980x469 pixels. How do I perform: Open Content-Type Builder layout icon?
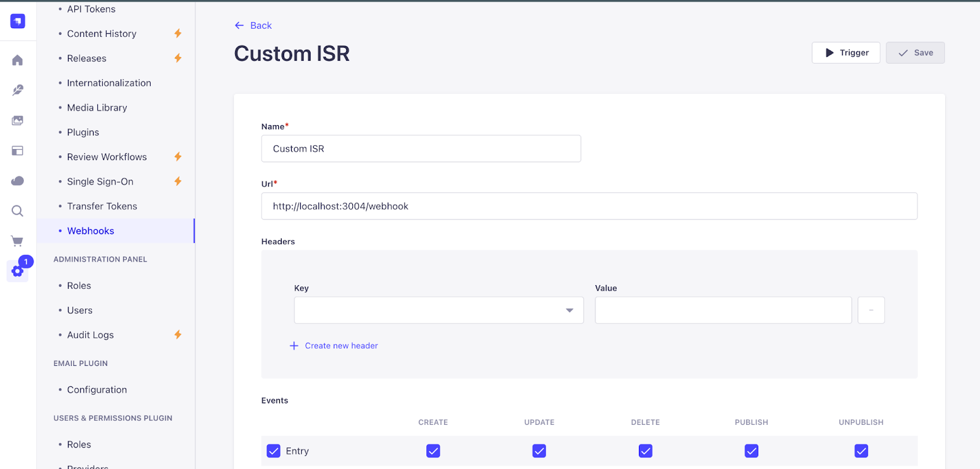click(18, 150)
